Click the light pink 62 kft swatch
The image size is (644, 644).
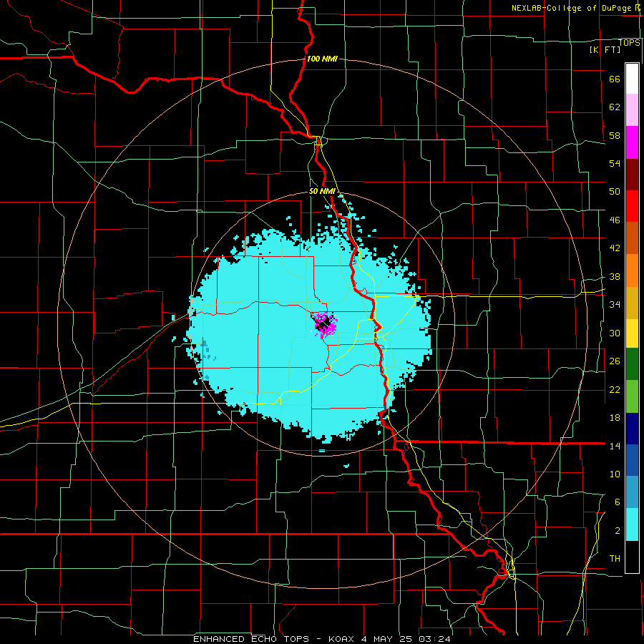point(632,110)
